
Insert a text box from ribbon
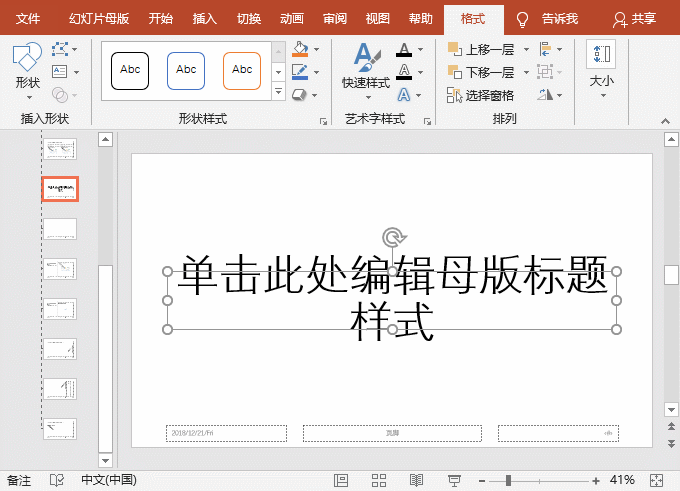[x=61, y=72]
